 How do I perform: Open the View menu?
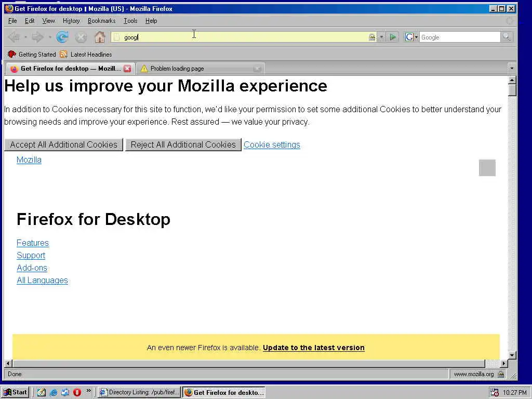pyautogui.click(x=48, y=21)
